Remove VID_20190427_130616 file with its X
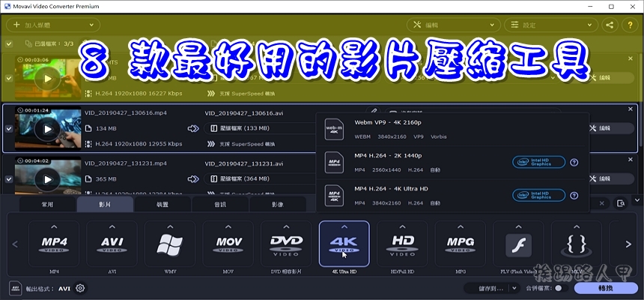Image resolution: width=644 pixels, height=300 pixels. pos(631,109)
